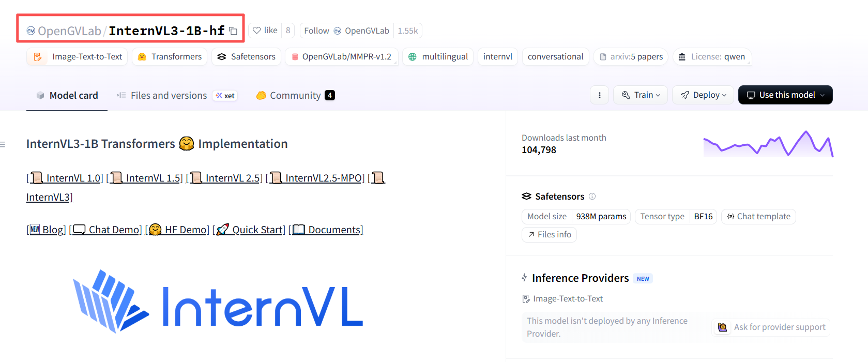
Task: Open table of contents hamburger icon
Action: [3, 144]
